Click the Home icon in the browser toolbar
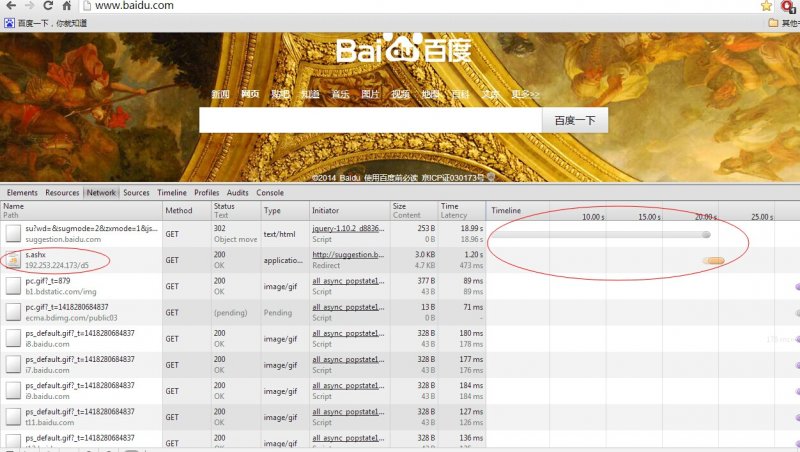Viewport: 800px width, 452px height. [x=66, y=6]
